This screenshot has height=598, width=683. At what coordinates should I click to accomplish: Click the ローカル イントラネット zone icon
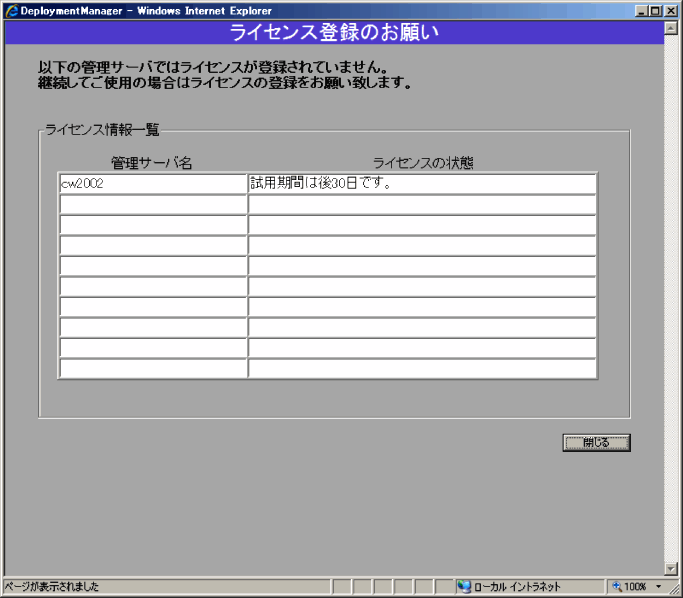click(x=464, y=587)
